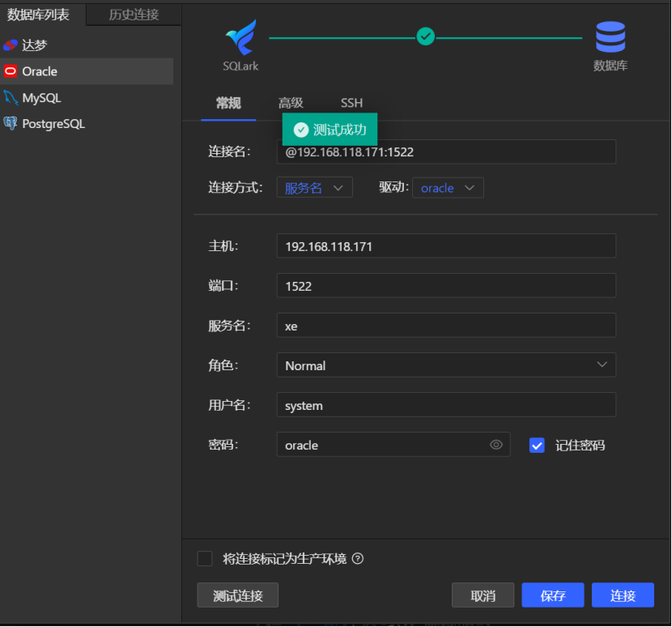Click the 测试成功 notification
This screenshot has width=672, height=627.
pos(330,129)
